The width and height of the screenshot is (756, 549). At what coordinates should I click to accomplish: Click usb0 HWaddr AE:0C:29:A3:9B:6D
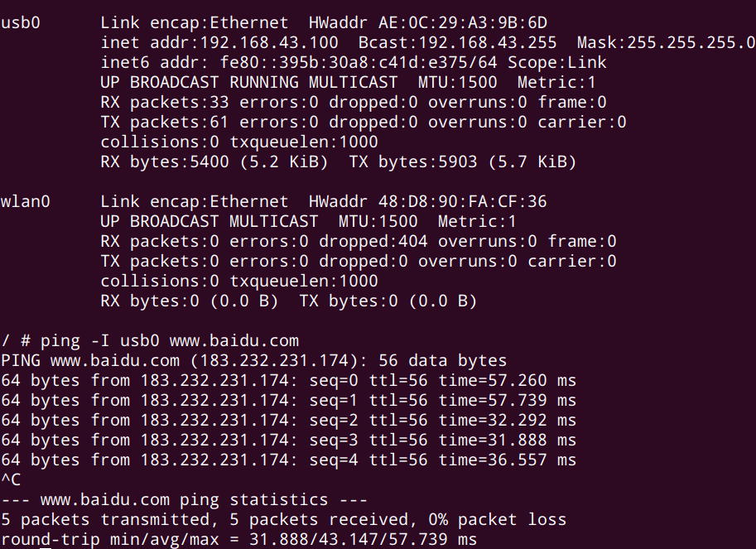coord(427,22)
